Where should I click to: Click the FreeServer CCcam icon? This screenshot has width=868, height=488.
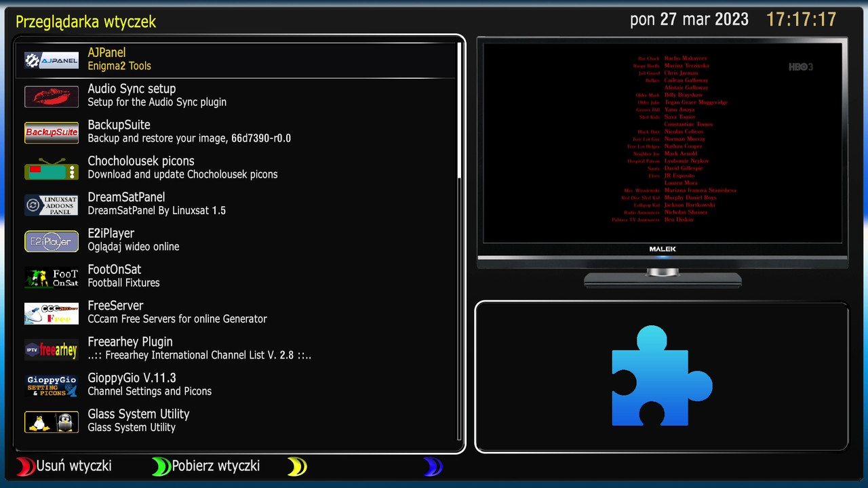coord(52,313)
